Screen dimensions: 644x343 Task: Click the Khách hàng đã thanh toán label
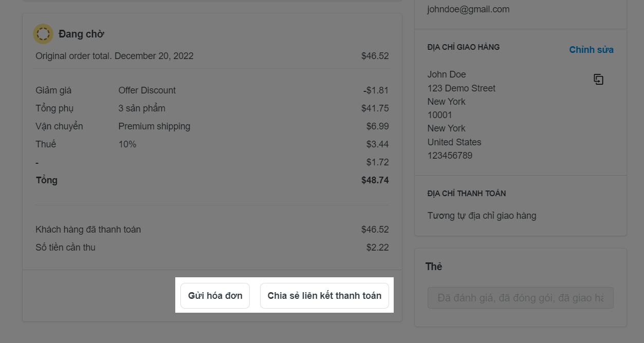point(88,230)
